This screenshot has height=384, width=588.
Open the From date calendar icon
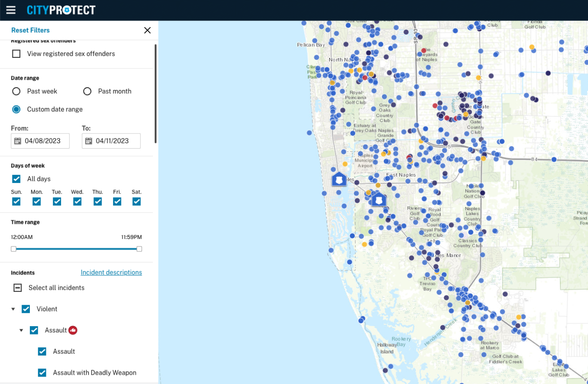point(17,141)
